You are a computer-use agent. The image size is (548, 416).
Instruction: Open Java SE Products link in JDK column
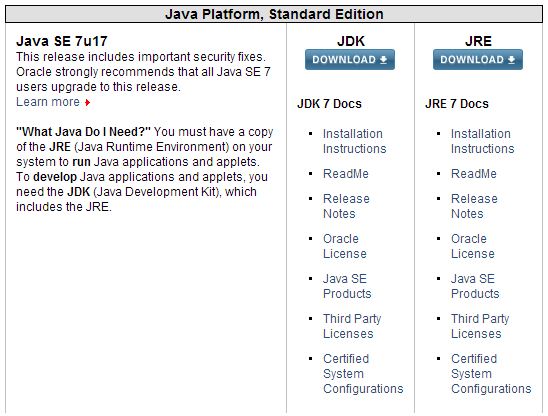point(347,286)
